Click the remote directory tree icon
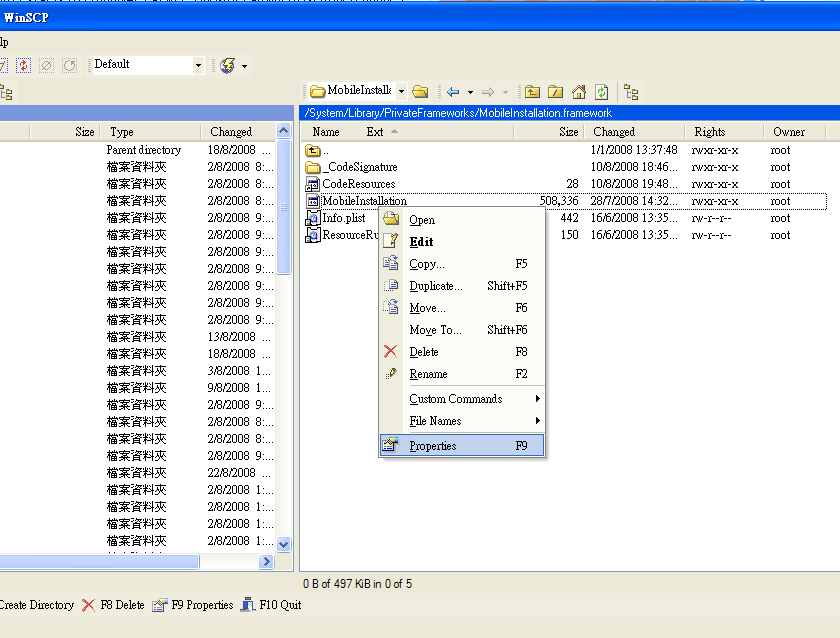 pyautogui.click(x=631, y=91)
